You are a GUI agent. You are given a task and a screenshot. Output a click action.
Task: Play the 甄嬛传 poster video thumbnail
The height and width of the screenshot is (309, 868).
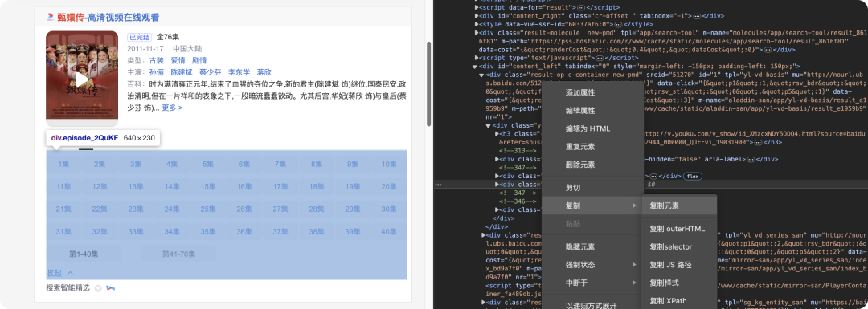pos(82,79)
